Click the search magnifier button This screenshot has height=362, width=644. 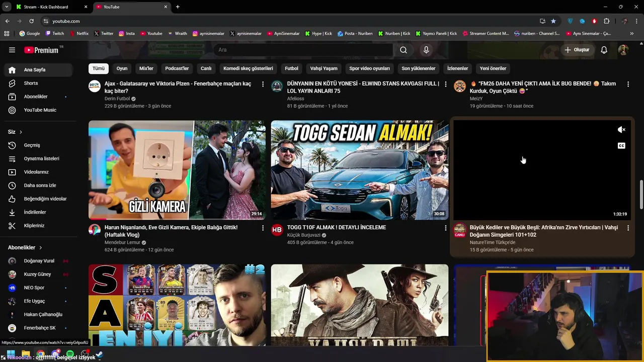coord(404,50)
